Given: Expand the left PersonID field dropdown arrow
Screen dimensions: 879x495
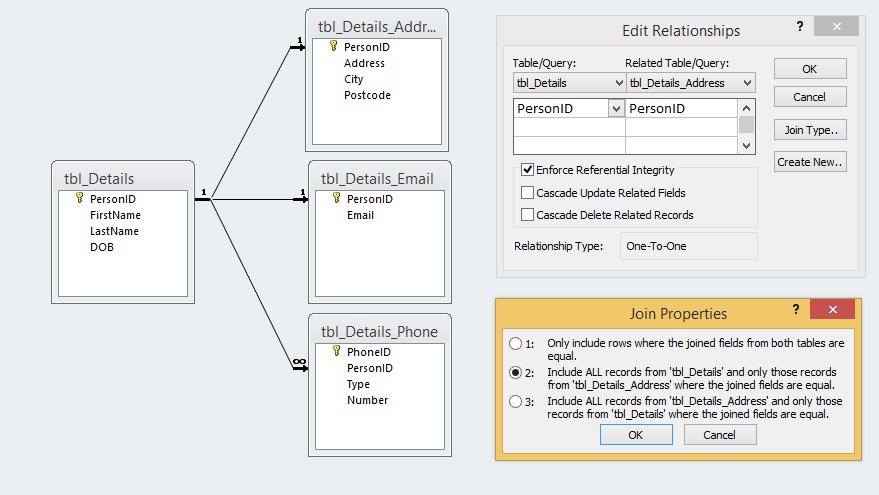Looking at the screenshot, I should [616, 108].
